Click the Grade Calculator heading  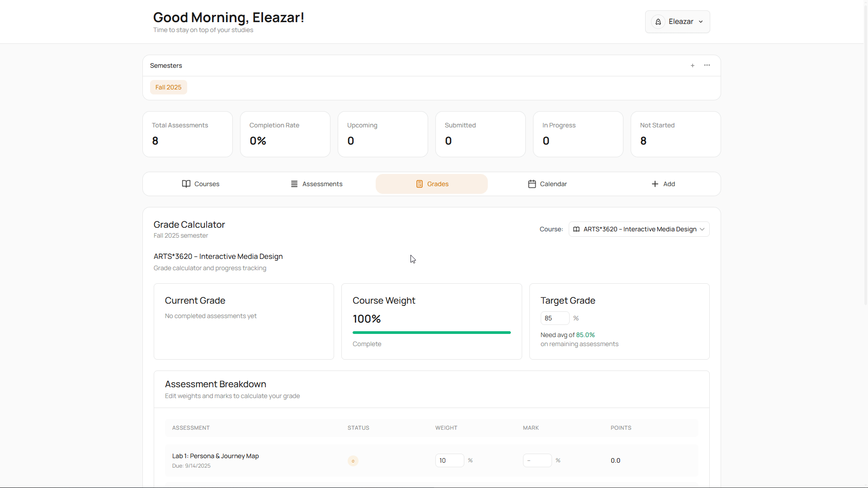click(x=189, y=225)
